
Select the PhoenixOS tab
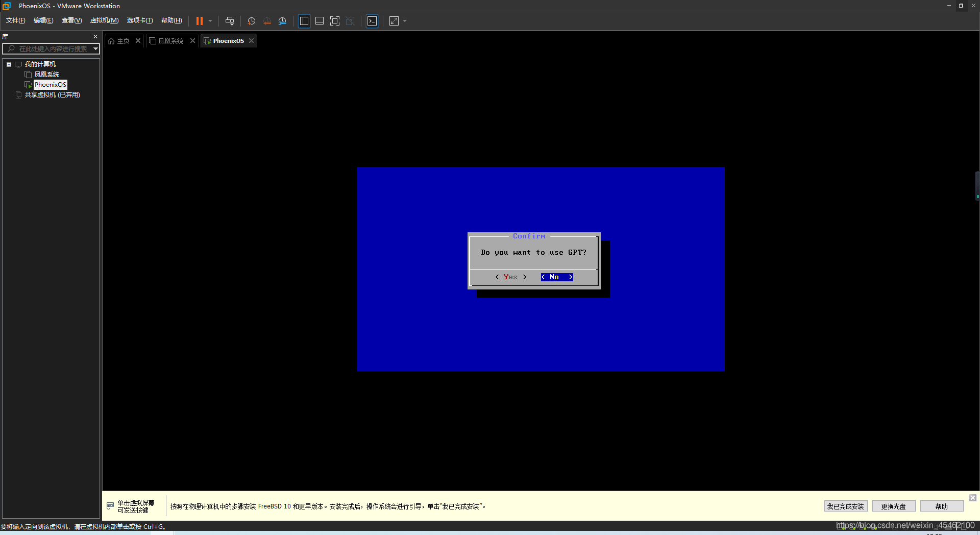pyautogui.click(x=229, y=41)
